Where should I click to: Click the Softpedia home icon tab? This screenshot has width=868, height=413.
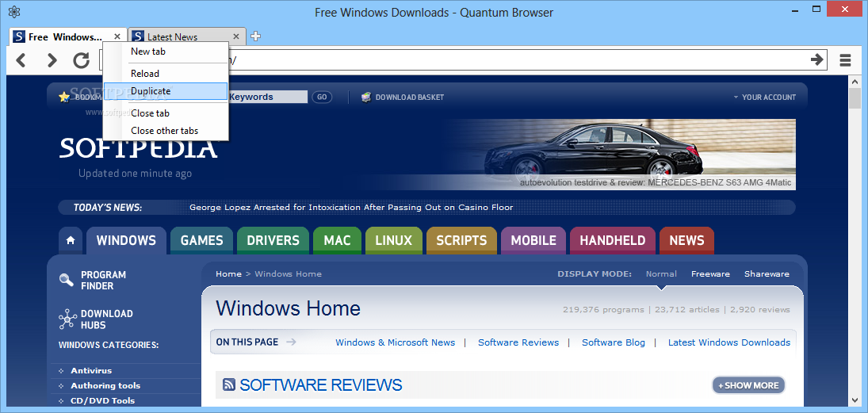point(71,240)
